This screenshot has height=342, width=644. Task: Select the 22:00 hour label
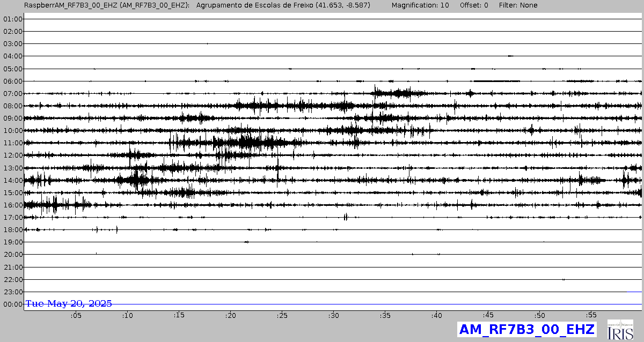(x=12, y=280)
